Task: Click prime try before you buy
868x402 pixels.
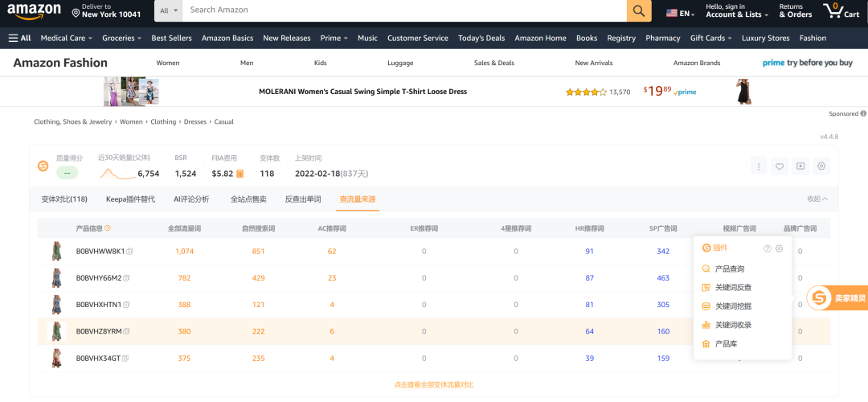Action: click(808, 63)
